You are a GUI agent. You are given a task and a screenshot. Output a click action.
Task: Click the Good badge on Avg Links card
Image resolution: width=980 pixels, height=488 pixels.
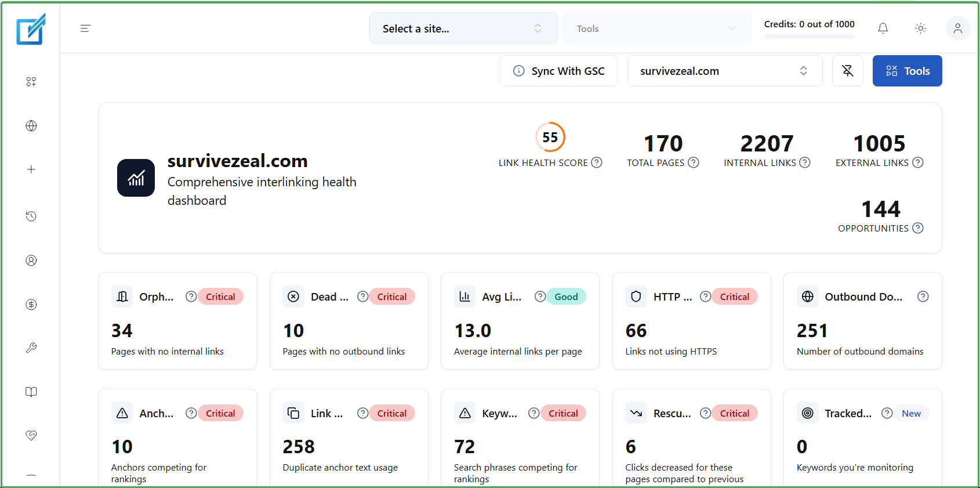coord(566,297)
